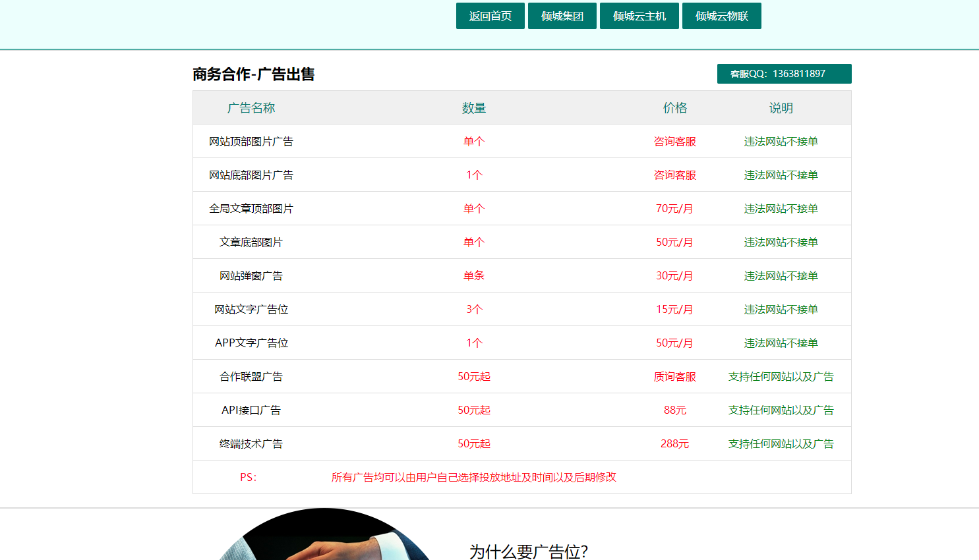Click the 网站底部图片广告 row name
The image size is (979, 560).
[251, 175]
